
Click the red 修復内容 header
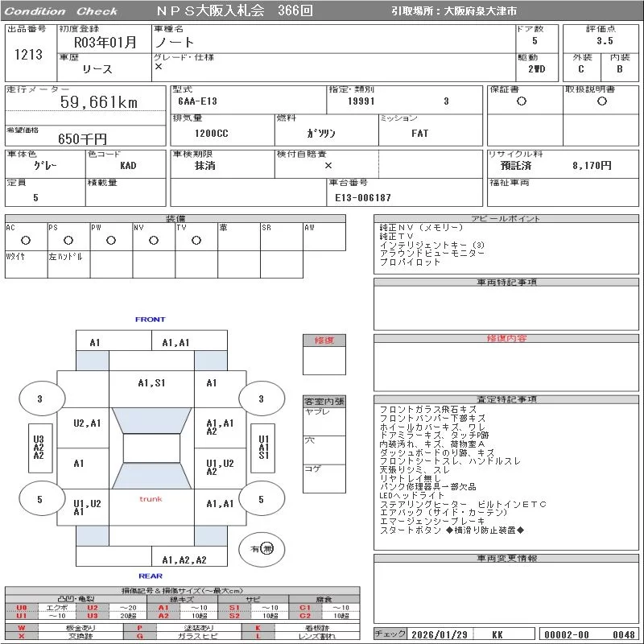(506, 339)
